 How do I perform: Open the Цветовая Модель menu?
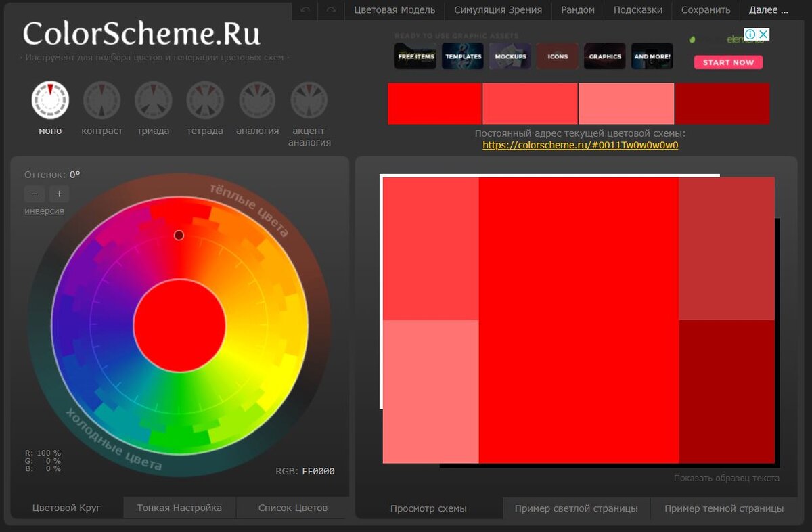coord(394,10)
